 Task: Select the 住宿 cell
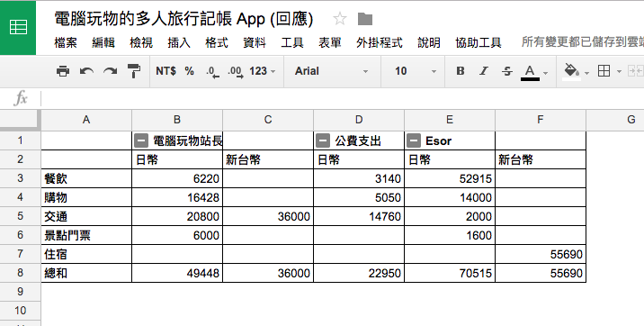(86, 254)
